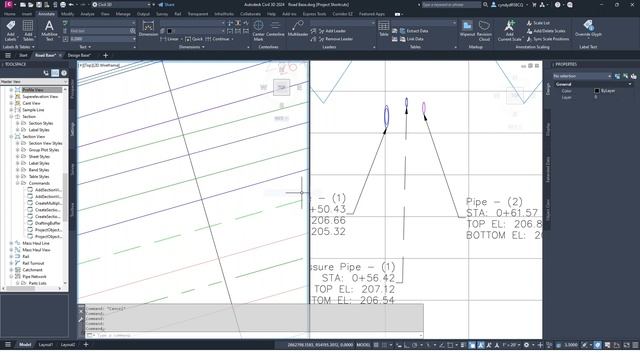Click the keyword search box in title bar

tap(451, 4)
